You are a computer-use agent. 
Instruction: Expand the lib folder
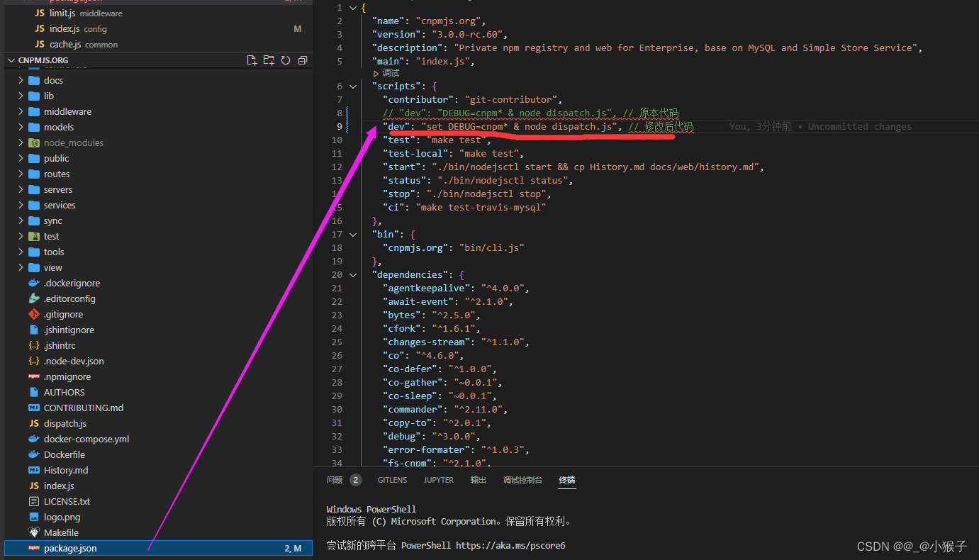coord(21,96)
